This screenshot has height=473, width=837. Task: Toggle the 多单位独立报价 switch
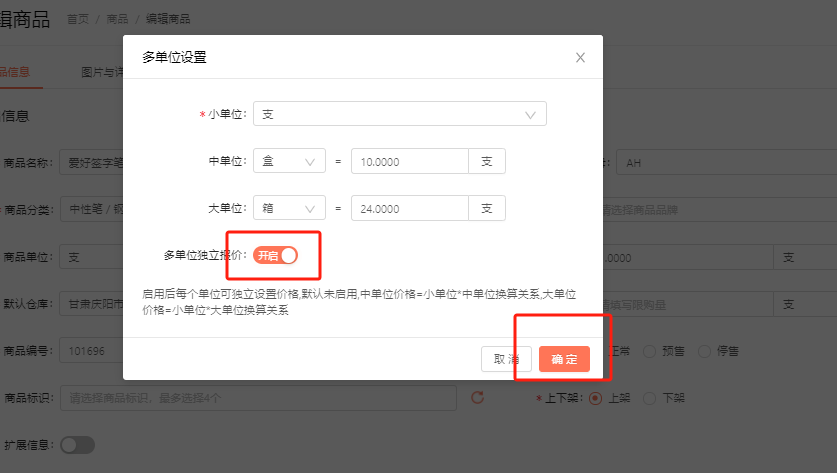point(275,256)
